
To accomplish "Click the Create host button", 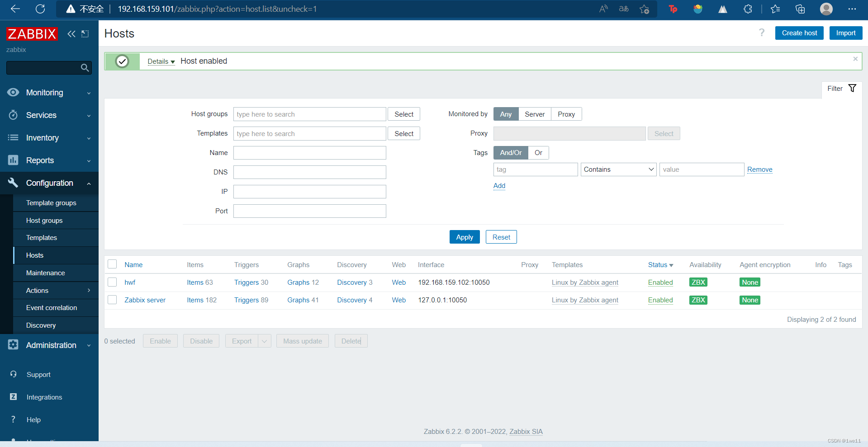I will [799, 33].
